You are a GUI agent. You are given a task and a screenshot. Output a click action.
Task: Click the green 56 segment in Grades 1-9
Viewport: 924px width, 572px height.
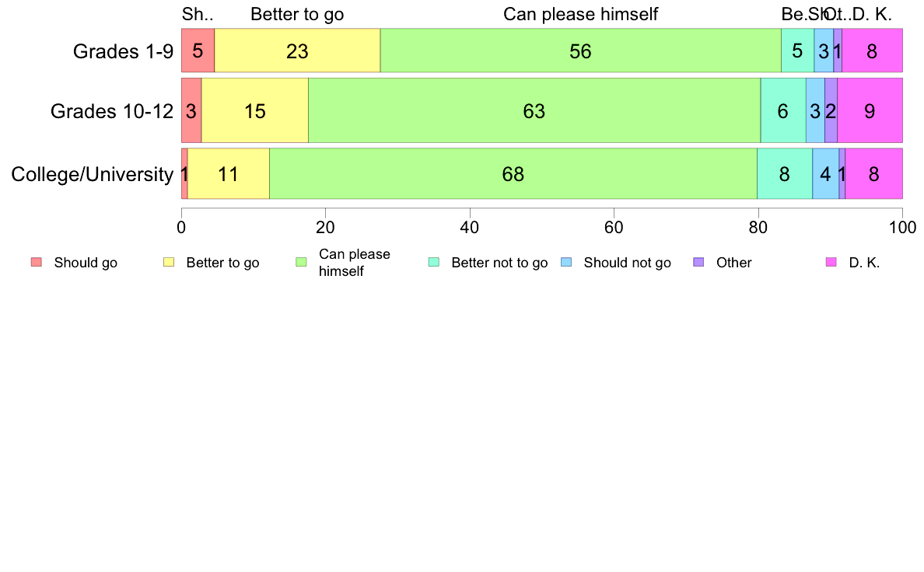[580, 51]
